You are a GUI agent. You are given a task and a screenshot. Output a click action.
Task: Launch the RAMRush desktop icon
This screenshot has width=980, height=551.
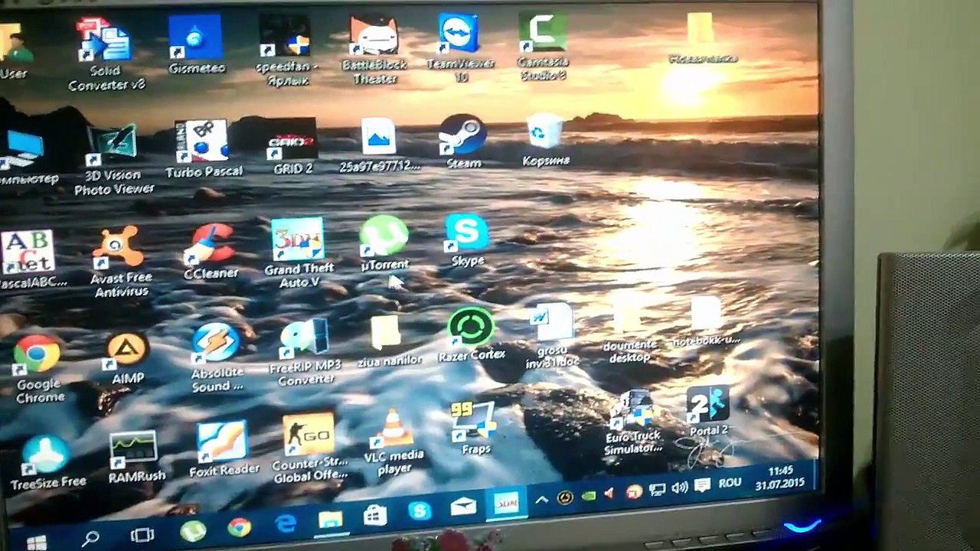tap(136, 458)
